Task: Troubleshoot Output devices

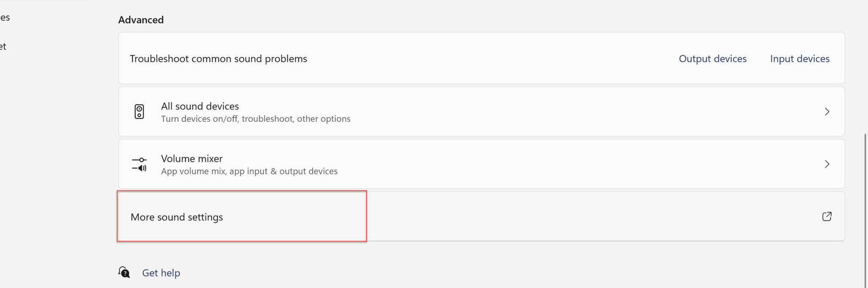Action: pyautogui.click(x=712, y=59)
